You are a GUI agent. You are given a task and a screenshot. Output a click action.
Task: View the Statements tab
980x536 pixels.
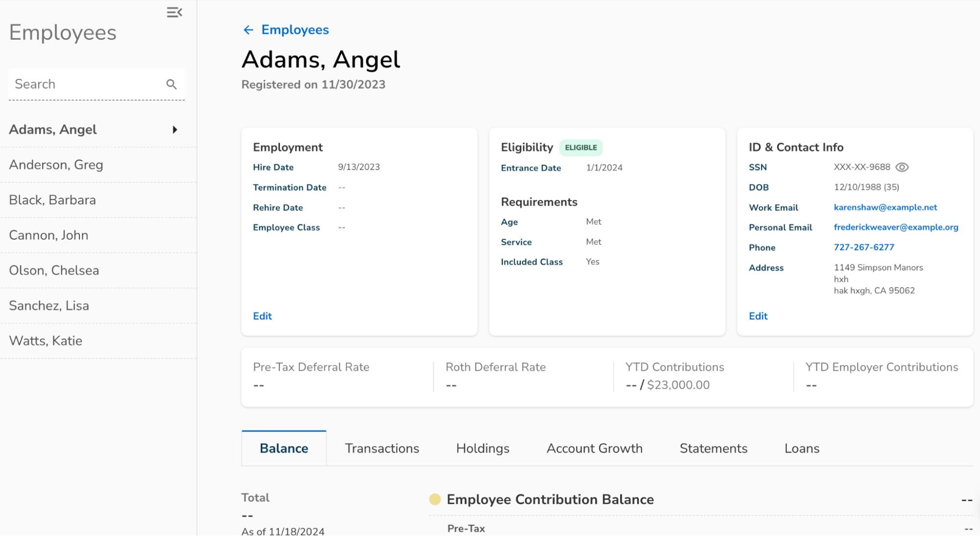(713, 448)
